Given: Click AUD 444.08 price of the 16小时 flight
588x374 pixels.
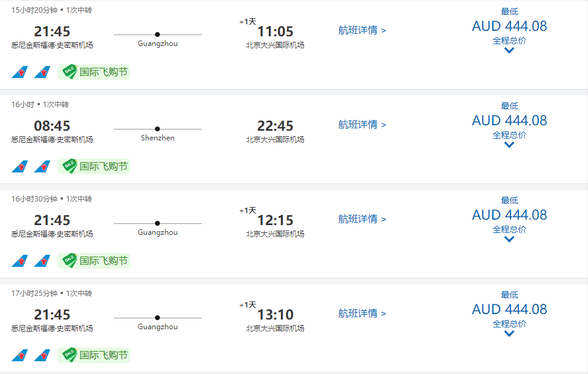Looking at the screenshot, I should [509, 120].
